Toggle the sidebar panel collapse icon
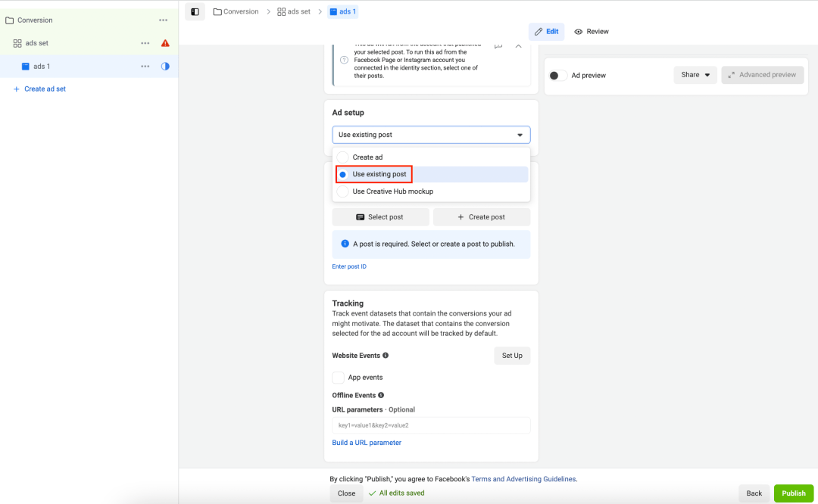Screen dimensions: 818x504 point(195,11)
